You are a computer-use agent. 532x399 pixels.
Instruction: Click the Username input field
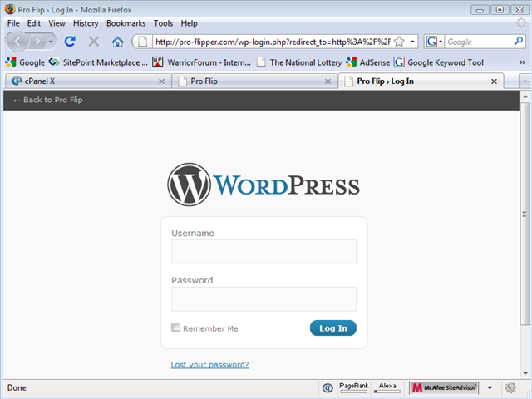[x=264, y=252]
